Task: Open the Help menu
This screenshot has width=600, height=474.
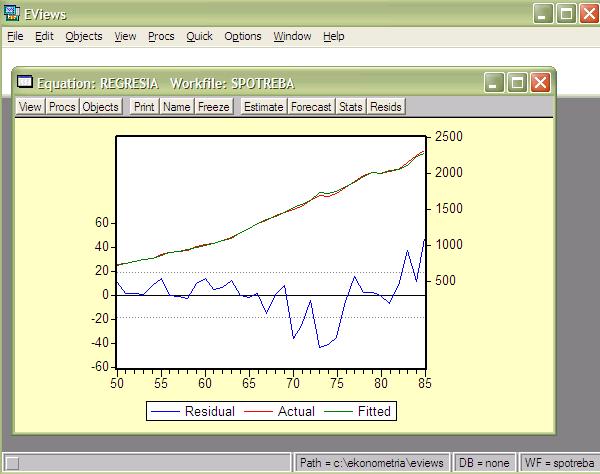Action: [x=334, y=36]
